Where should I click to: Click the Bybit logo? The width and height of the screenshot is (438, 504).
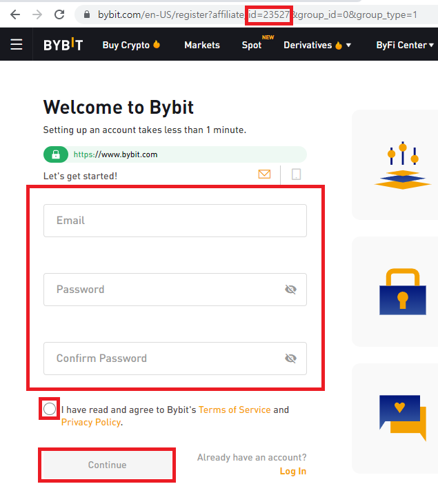point(63,45)
